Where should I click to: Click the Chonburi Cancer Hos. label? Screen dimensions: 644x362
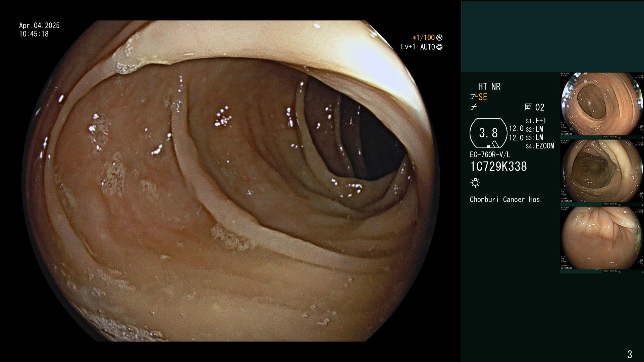pos(506,199)
